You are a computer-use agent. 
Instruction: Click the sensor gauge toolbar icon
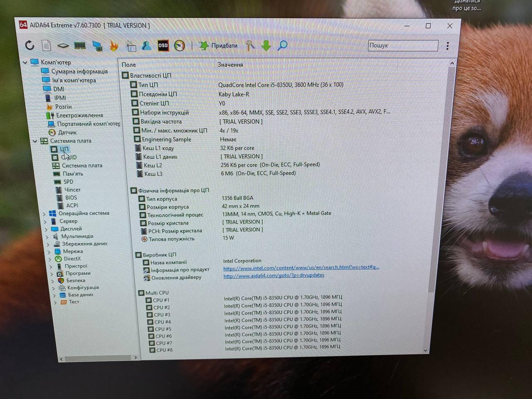(180, 46)
